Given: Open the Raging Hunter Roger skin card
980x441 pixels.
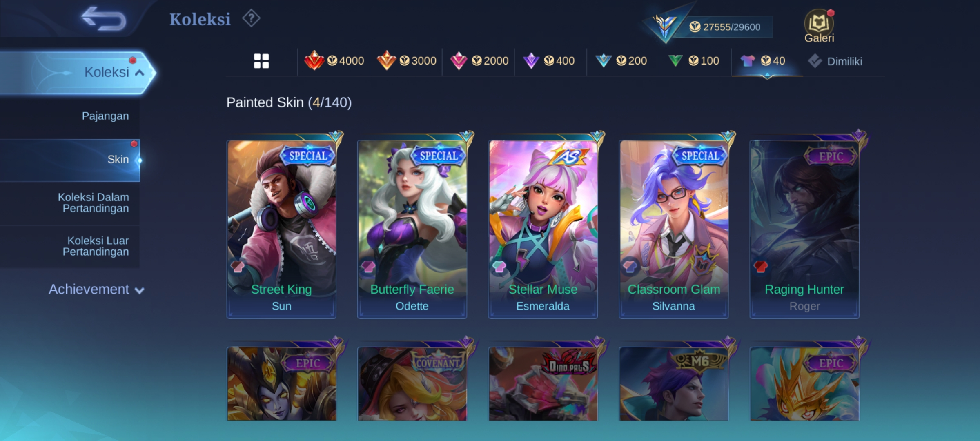Looking at the screenshot, I should click(x=804, y=229).
